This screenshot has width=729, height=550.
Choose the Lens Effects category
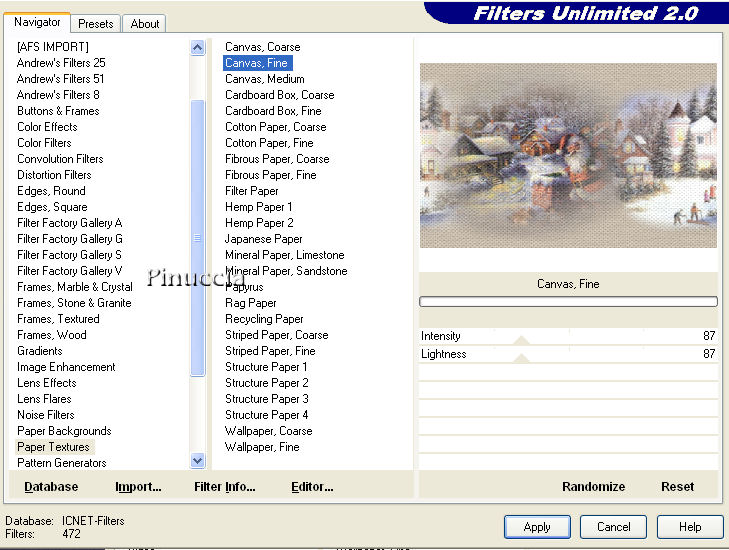[46, 383]
